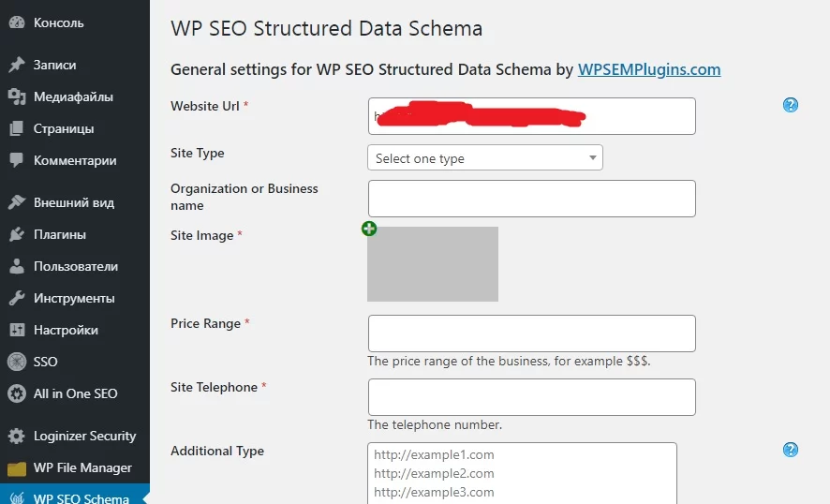Click the Site Telephone input field

531,397
